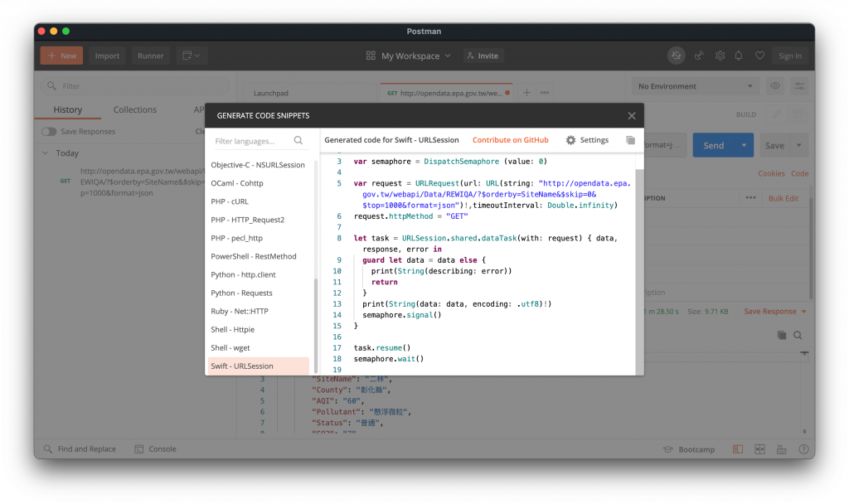Select PHP - pecl_http language
Screen dimensions: 849x504
click(258, 238)
